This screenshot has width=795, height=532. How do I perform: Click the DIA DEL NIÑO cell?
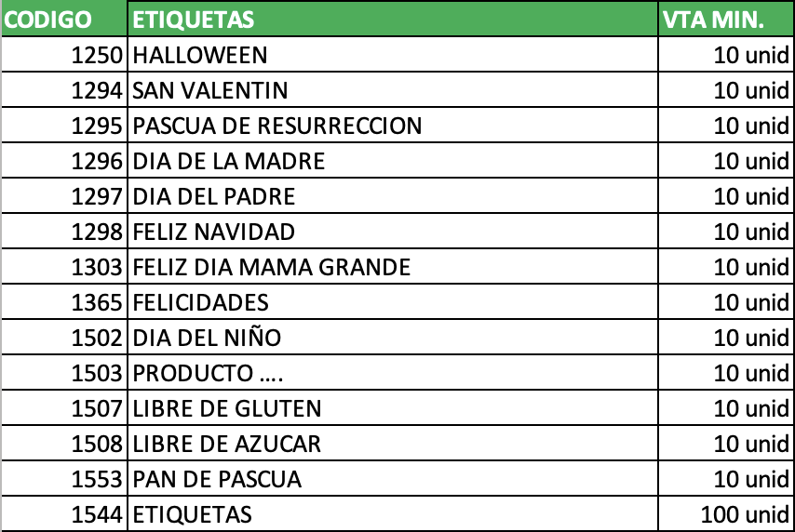pyautogui.click(x=393, y=337)
